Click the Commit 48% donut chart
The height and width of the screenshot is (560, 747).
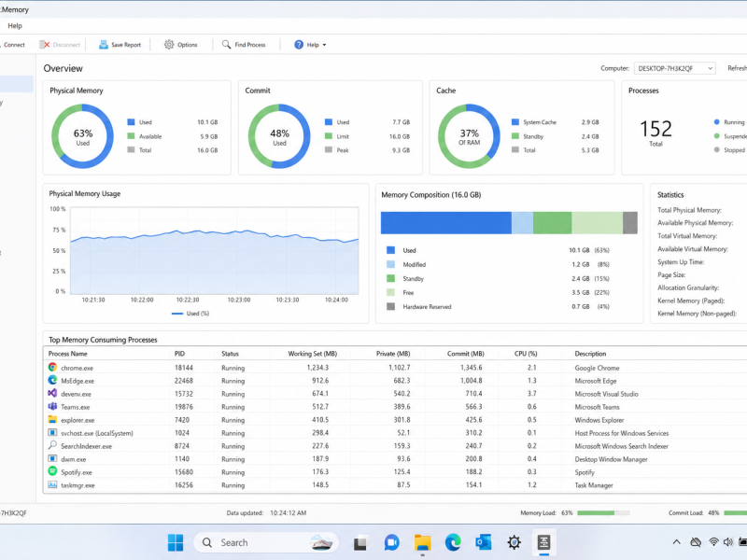pyautogui.click(x=279, y=136)
